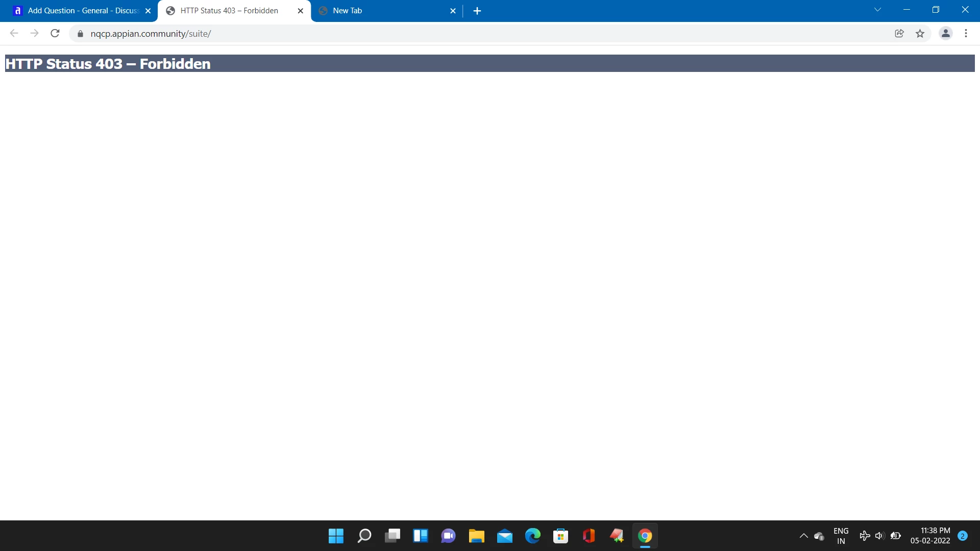Image resolution: width=980 pixels, height=551 pixels.
Task: Open red pinned app beside Office
Action: click(x=617, y=536)
